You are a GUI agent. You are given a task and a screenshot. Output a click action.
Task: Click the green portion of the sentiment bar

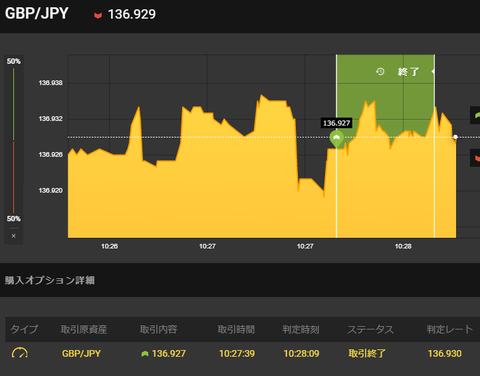tap(14, 104)
